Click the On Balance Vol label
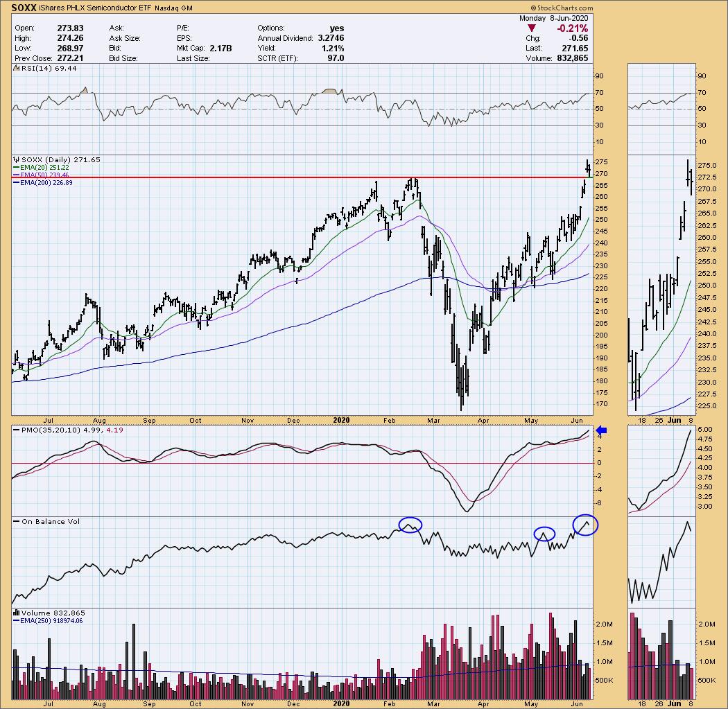728x709 pixels. point(51,522)
